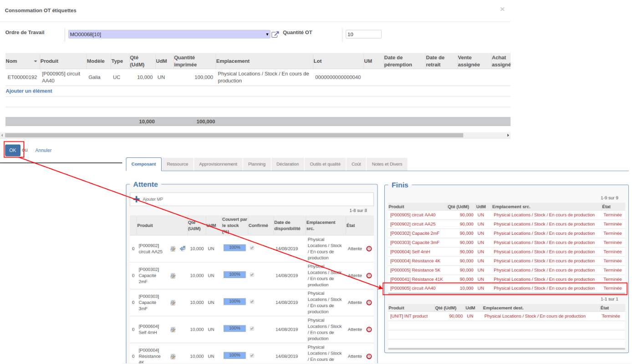This screenshot has width=632, height=364.
Task: Toggle the Confirmé checkbox for Capacité 2mF
Action: (252, 275)
